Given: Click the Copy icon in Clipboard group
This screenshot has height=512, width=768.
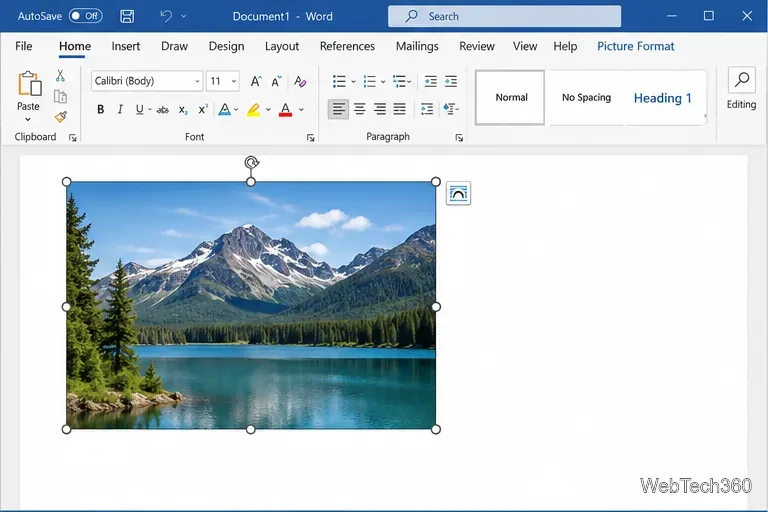Looking at the screenshot, I should (60, 97).
